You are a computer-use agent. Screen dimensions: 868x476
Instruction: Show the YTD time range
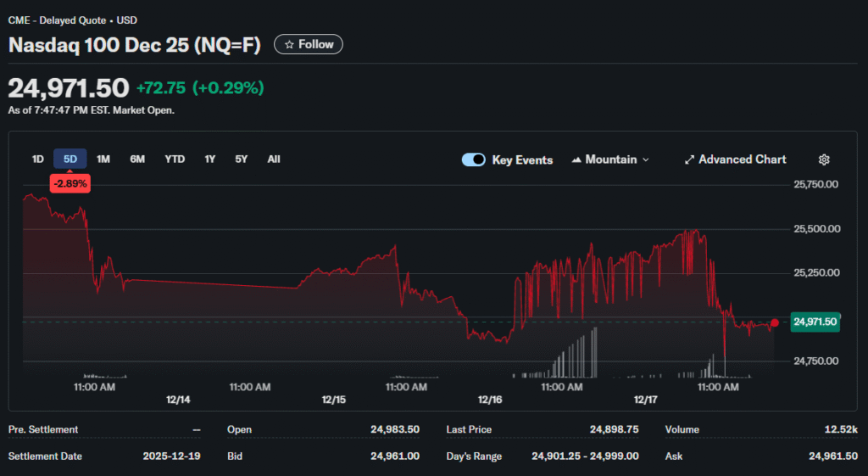coord(175,159)
